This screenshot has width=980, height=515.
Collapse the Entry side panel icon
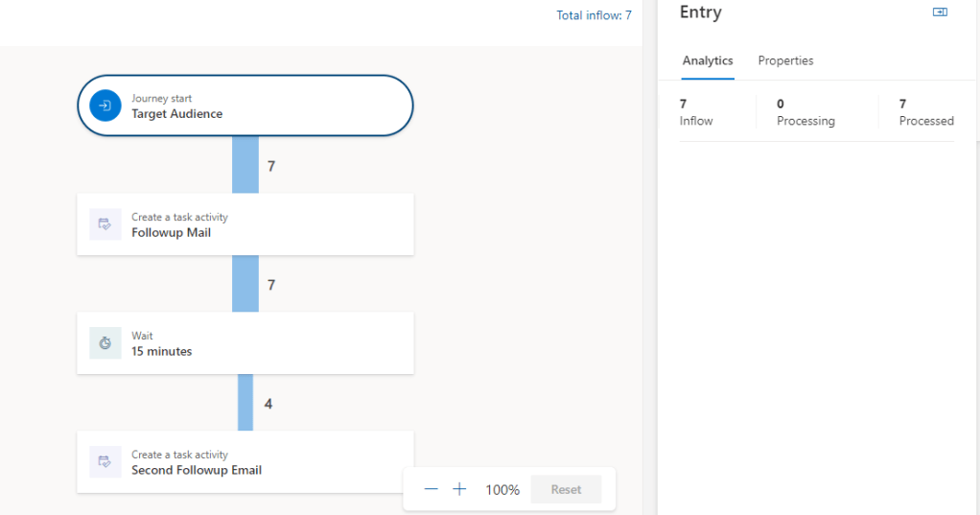coord(940,12)
